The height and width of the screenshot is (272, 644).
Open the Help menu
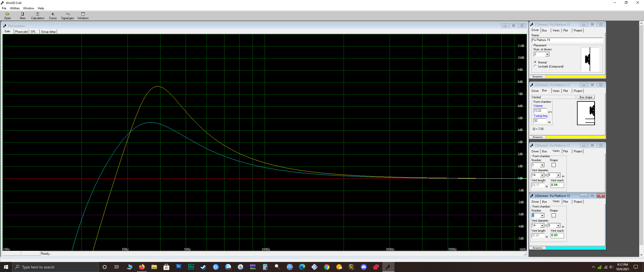41,8
